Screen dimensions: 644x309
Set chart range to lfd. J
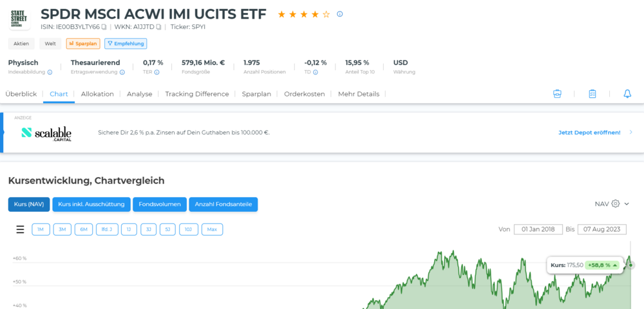107,229
